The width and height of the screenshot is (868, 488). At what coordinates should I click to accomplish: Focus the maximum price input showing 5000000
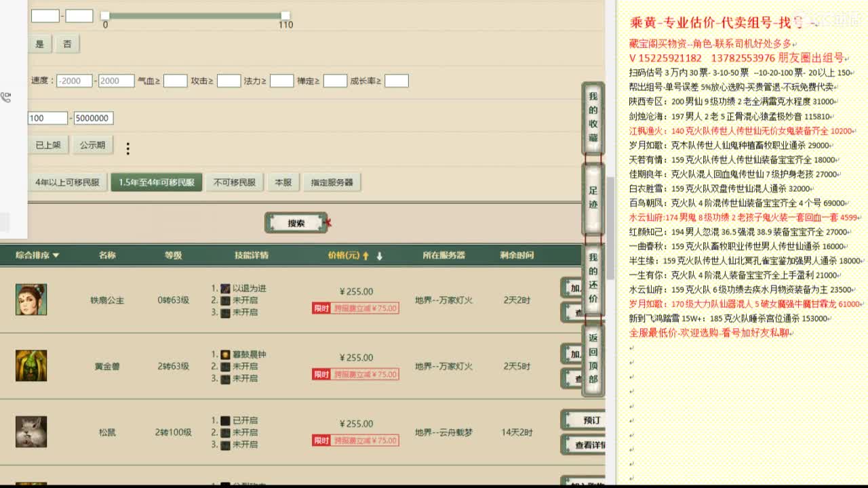(x=94, y=118)
